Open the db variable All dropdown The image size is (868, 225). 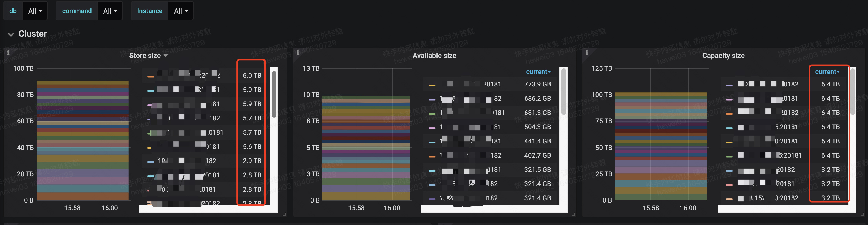pyautogui.click(x=35, y=11)
